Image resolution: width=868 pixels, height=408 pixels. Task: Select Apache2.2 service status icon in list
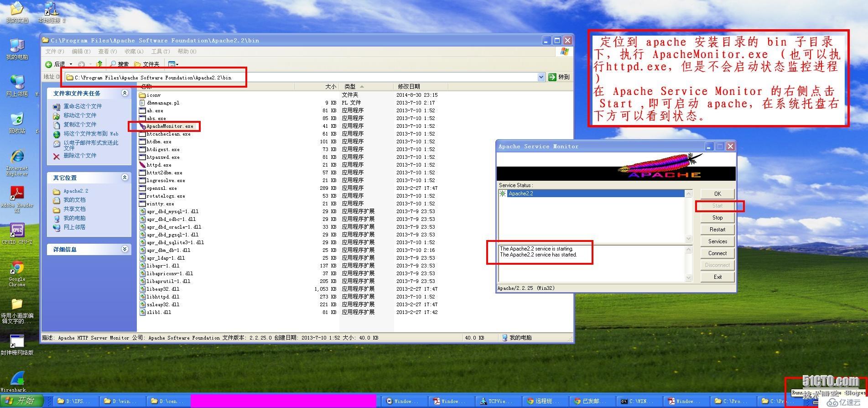click(x=503, y=194)
